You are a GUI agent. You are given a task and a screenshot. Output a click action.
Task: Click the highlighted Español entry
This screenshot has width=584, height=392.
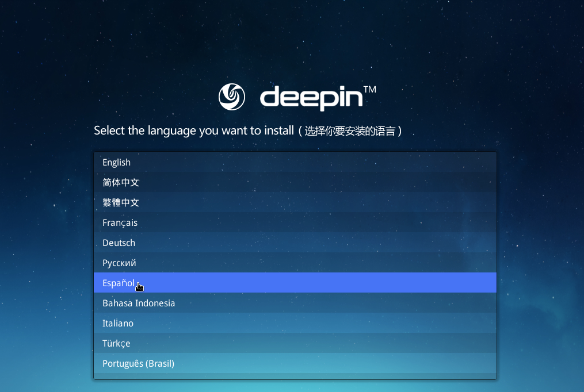tap(295, 283)
